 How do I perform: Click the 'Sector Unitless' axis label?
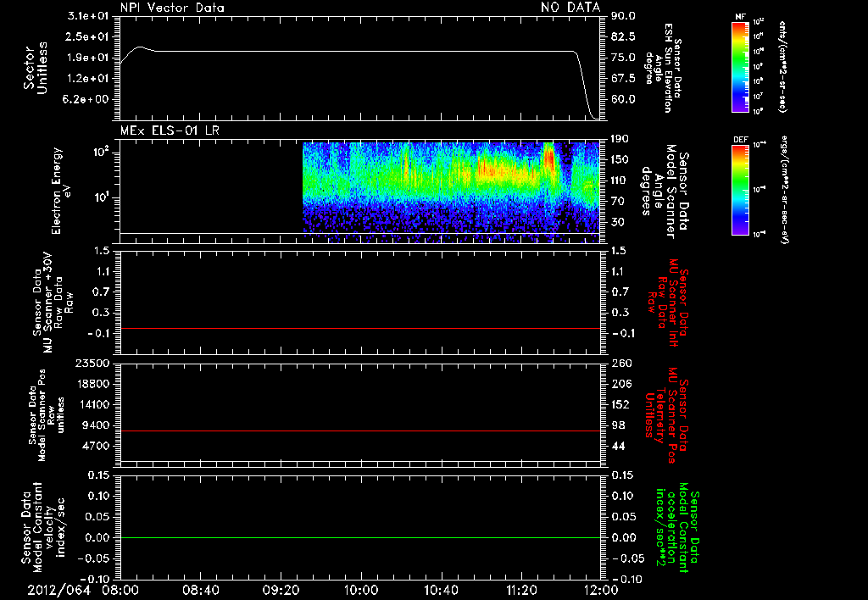36,68
